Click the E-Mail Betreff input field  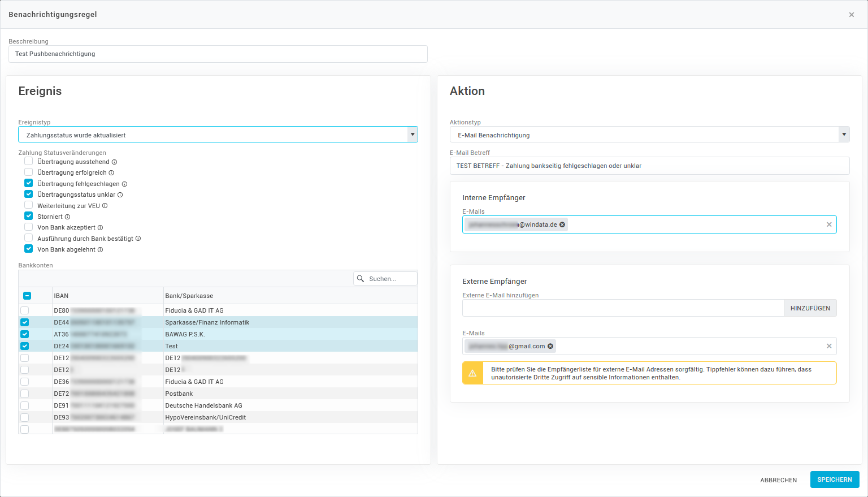(649, 166)
